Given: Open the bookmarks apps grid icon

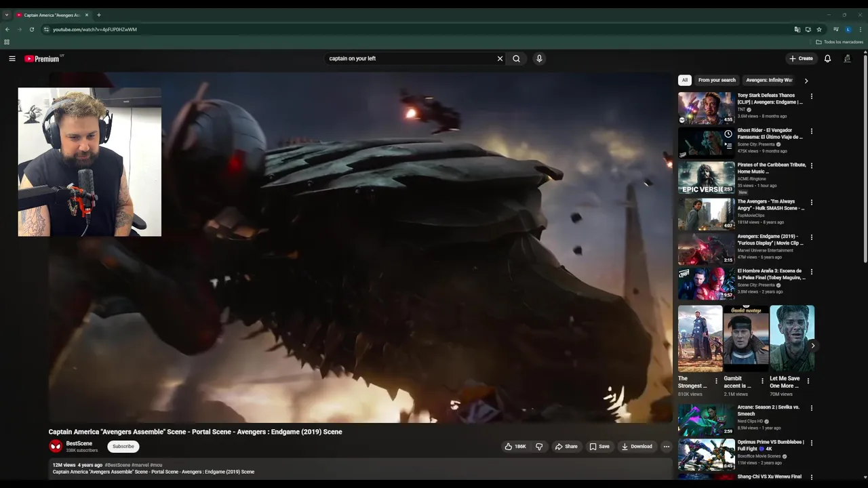Looking at the screenshot, I should (7, 42).
